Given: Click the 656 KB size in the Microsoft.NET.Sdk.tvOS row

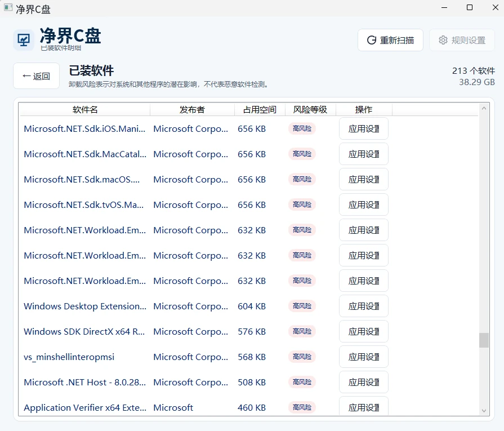Looking at the screenshot, I should [252, 205].
